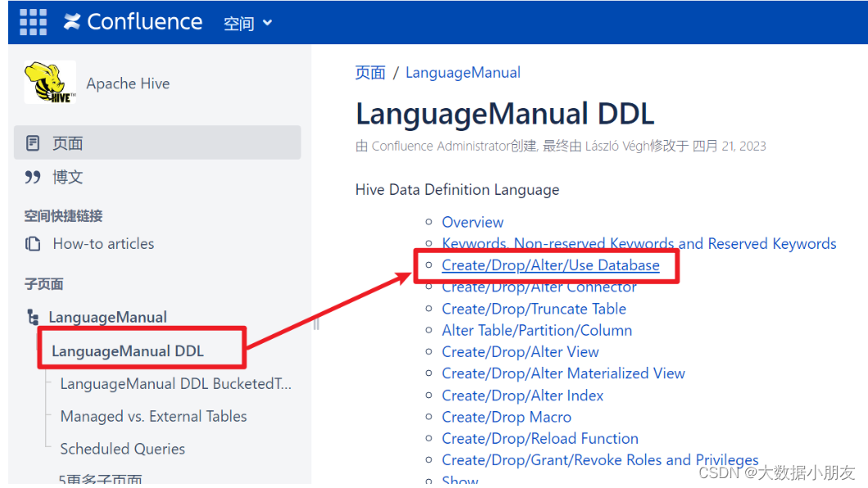Open Create/Drop/Truncate Table link
Screen dimensions: 868x488
point(534,309)
